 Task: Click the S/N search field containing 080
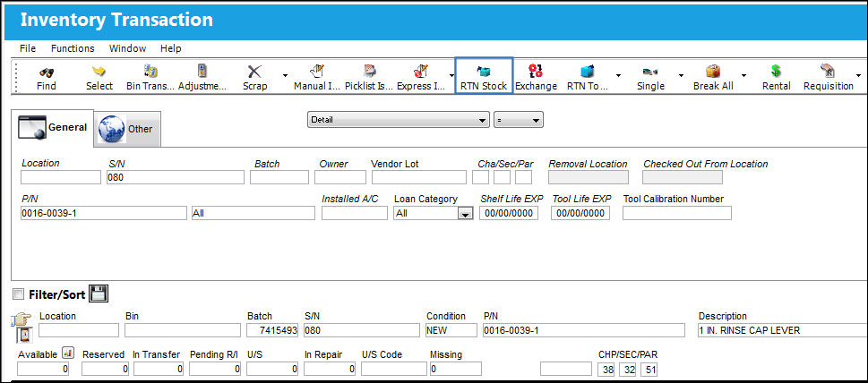pyautogui.click(x=175, y=177)
